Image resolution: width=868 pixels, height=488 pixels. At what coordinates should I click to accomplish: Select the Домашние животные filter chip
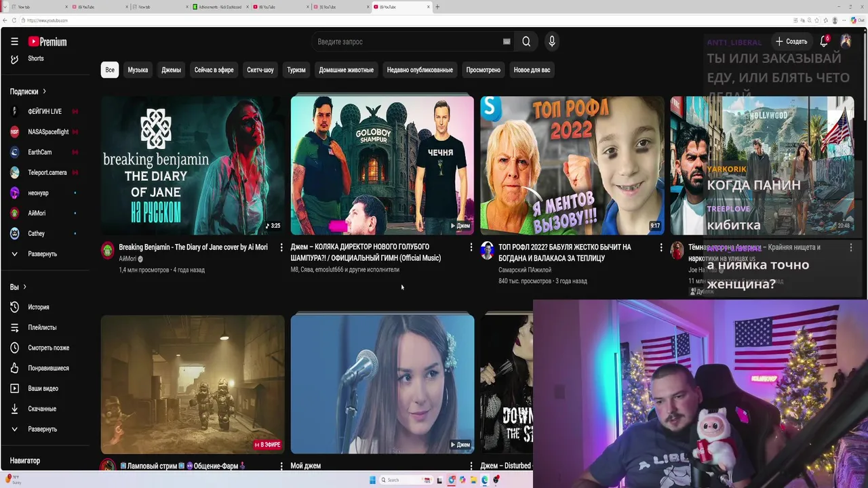point(346,70)
